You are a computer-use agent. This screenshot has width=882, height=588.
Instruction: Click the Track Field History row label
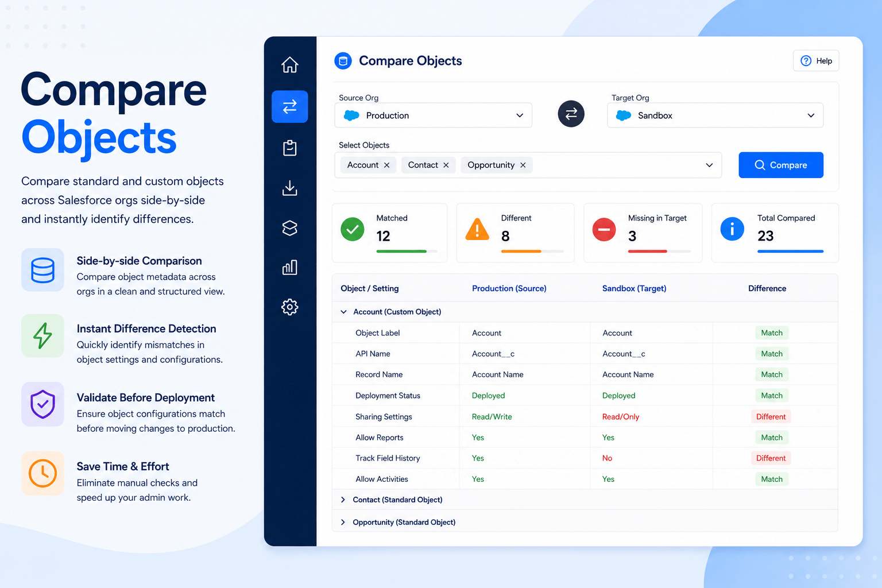(x=388, y=458)
